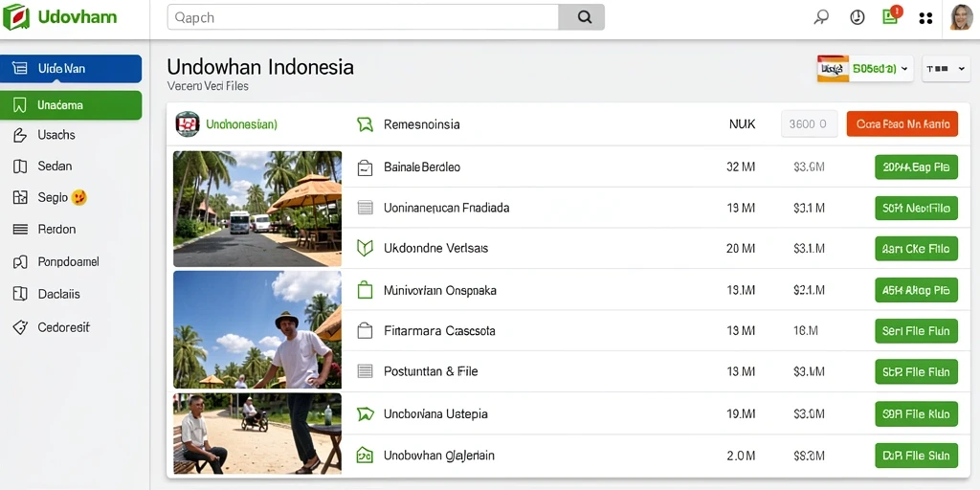Click the Munivorhain Onspnaka bag icon

[365, 289]
